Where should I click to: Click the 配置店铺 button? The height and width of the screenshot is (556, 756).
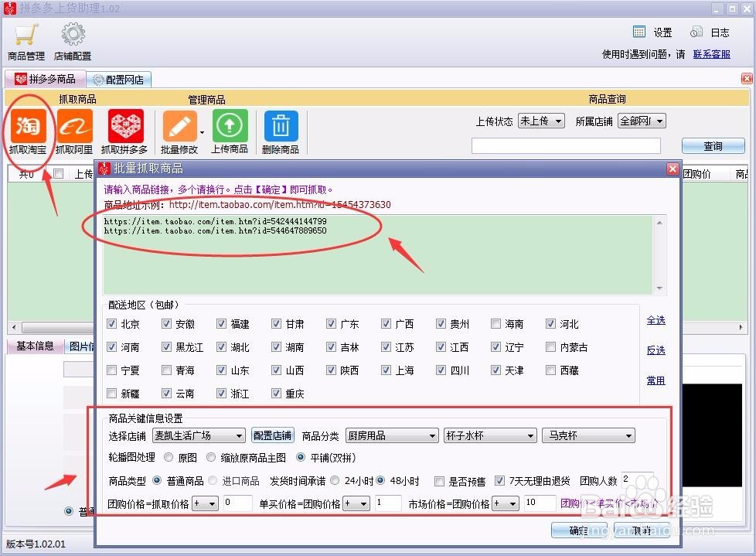pos(273,436)
